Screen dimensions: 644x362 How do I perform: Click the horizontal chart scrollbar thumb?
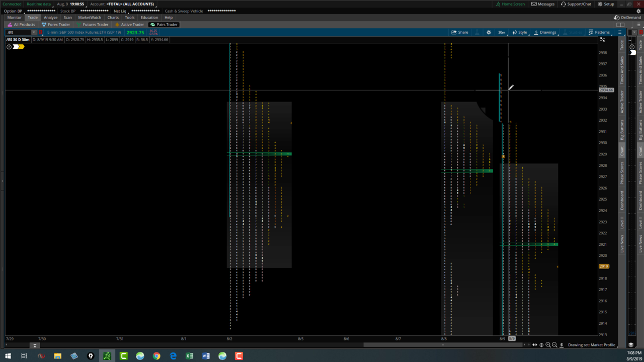click(442, 345)
